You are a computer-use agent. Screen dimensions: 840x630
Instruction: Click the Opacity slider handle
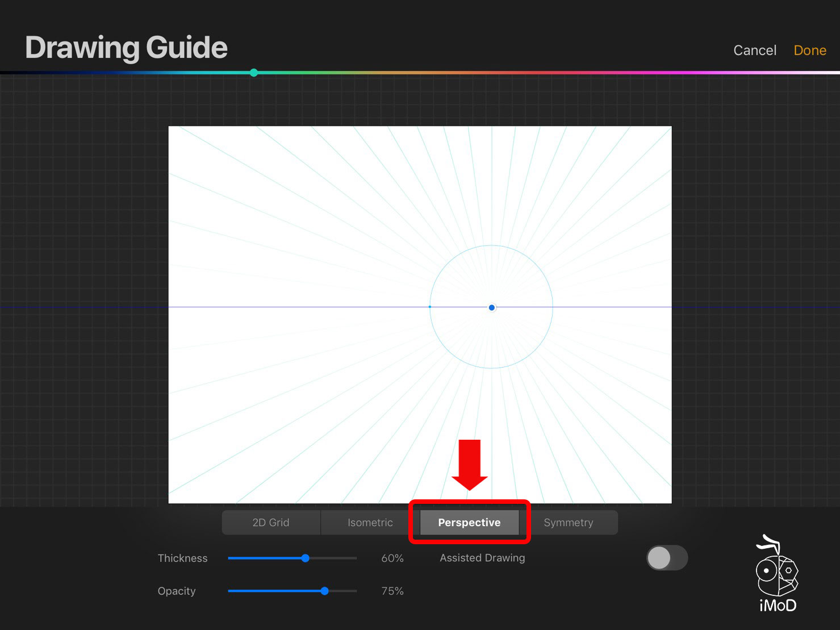[324, 591]
